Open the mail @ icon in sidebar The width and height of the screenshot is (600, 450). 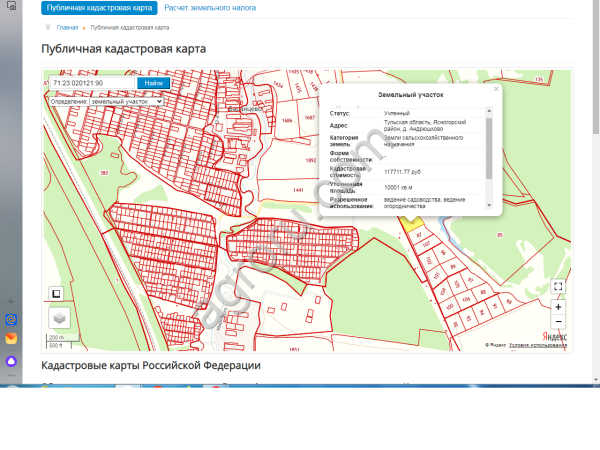pyautogui.click(x=11, y=319)
